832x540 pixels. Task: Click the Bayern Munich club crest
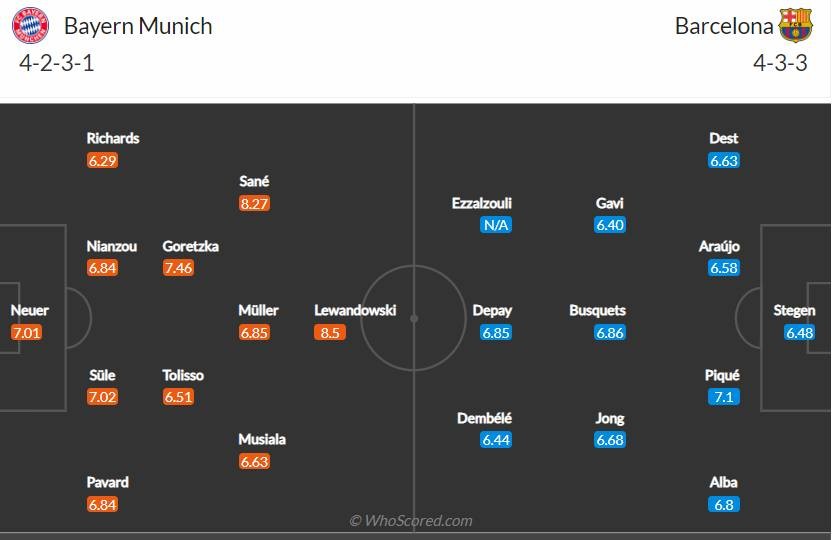[x=31, y=25]
